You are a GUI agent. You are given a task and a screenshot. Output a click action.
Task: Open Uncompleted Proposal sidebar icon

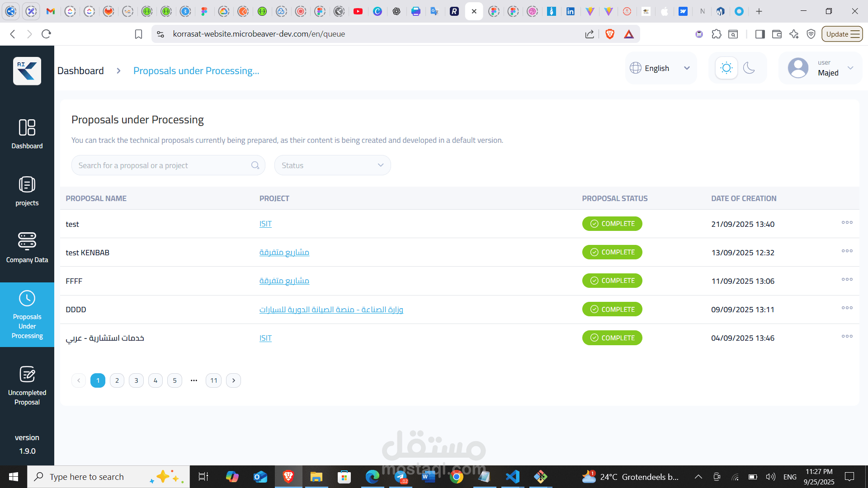click(27, 375)
